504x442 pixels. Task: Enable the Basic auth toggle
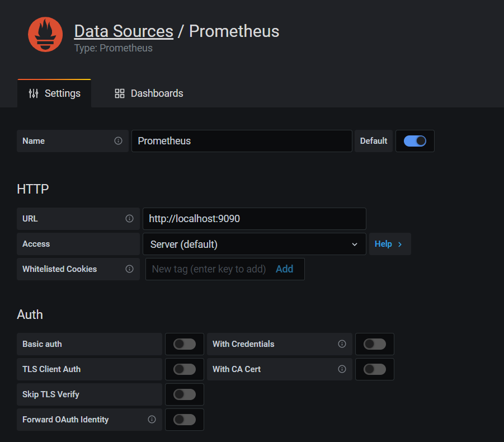pyautogui.click(x=185, y=344)
